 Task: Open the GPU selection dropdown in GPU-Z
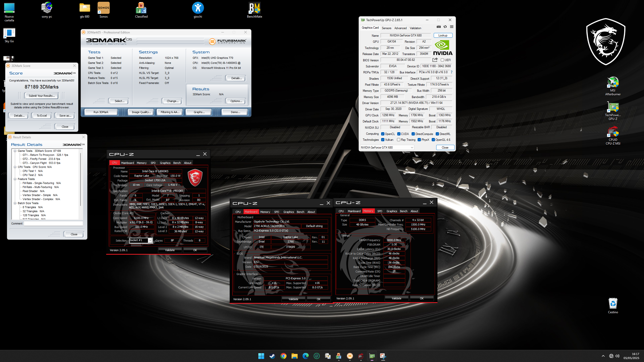pos(387,148)
